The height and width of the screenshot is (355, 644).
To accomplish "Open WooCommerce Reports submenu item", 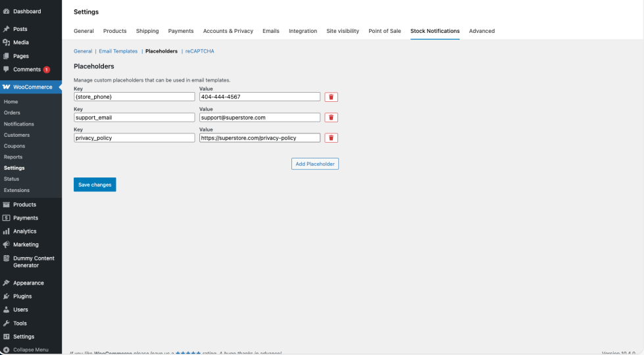I will (x=13, y=156).
